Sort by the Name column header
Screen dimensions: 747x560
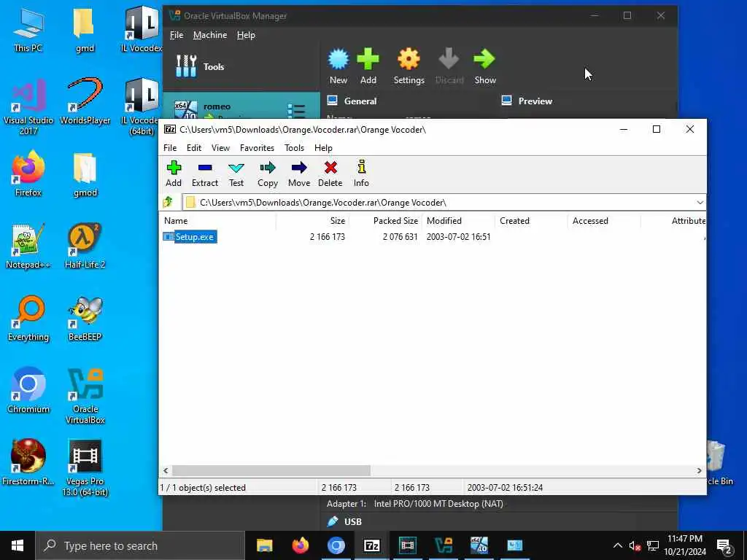(x=218, y=221)
